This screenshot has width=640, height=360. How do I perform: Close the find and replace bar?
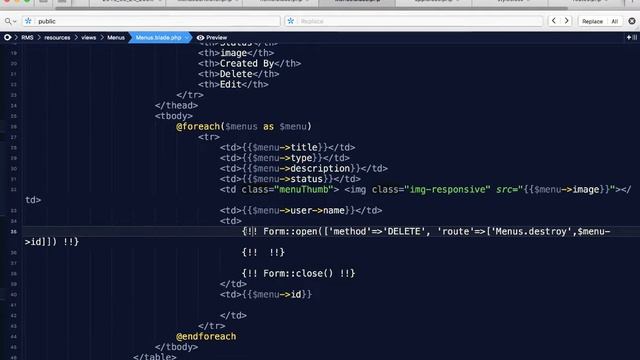[632, 21]
